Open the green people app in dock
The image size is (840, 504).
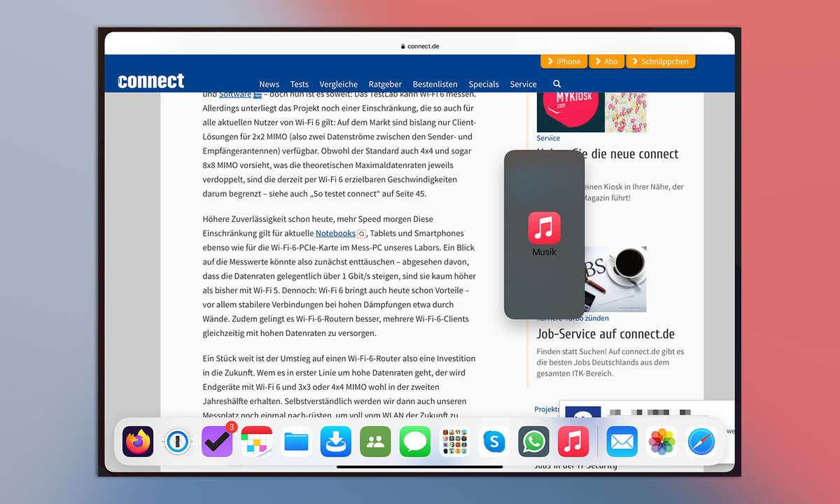click(x=375, y=442)
